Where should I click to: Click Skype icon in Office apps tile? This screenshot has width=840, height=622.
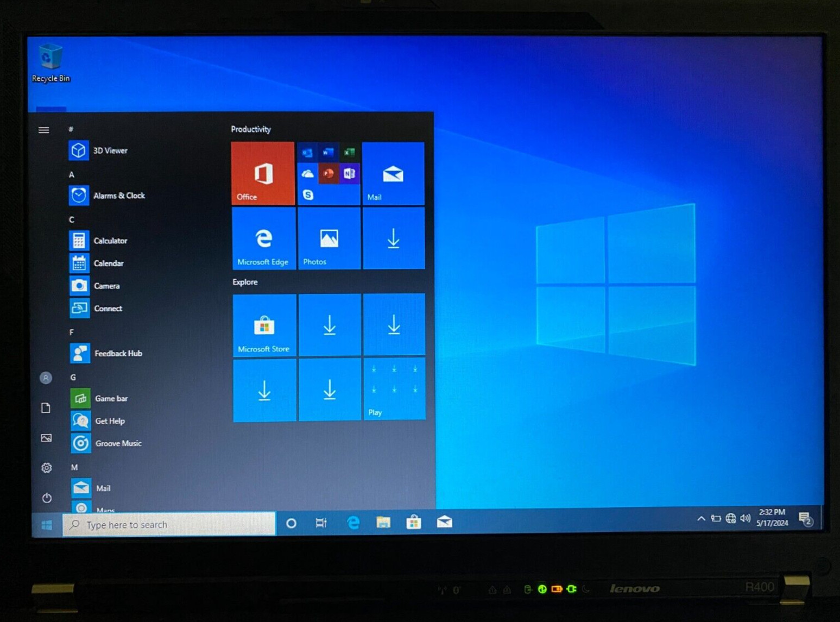pyautogui.click(x=308, y=194)
